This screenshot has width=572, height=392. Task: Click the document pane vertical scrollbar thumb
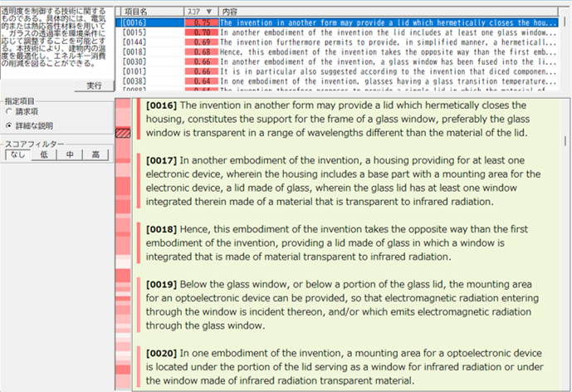(x=565, y=141)
